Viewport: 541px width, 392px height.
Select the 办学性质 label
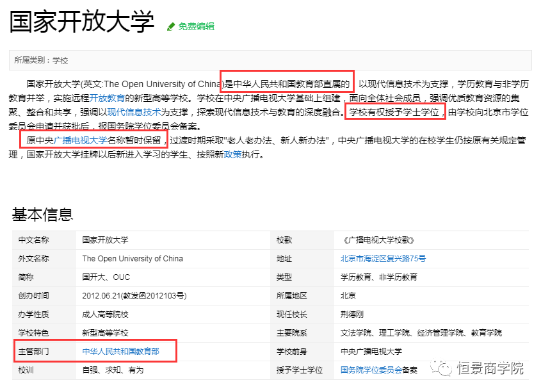34,314
